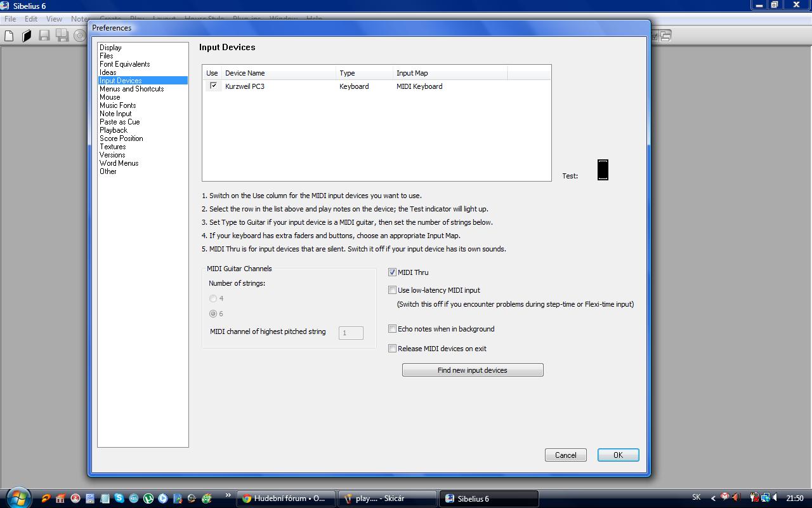The image size is (812, 508).
Task: Click the SK language indicator
Action: point(697,498)
